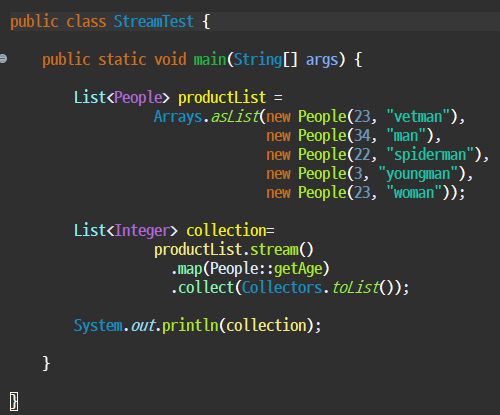Screen dimensions: 500x415
Task: Click the class name StreamTest
Action: tap(153, 22)
